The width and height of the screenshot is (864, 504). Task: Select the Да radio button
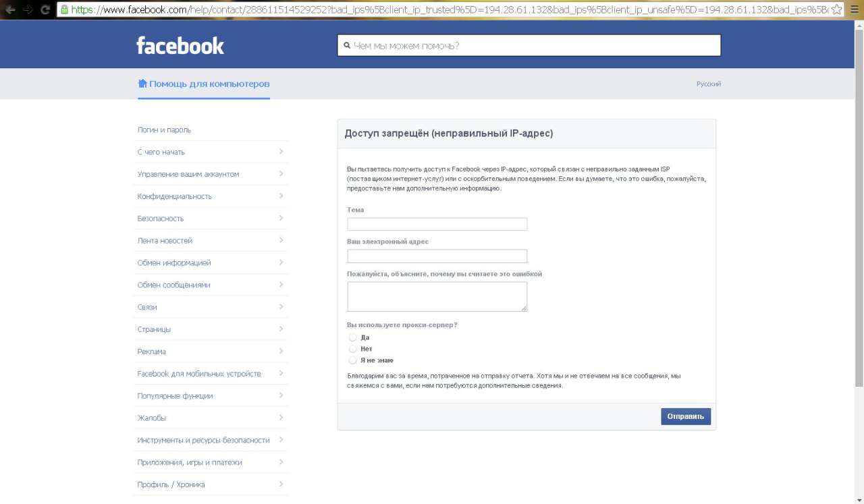(352, 337)
